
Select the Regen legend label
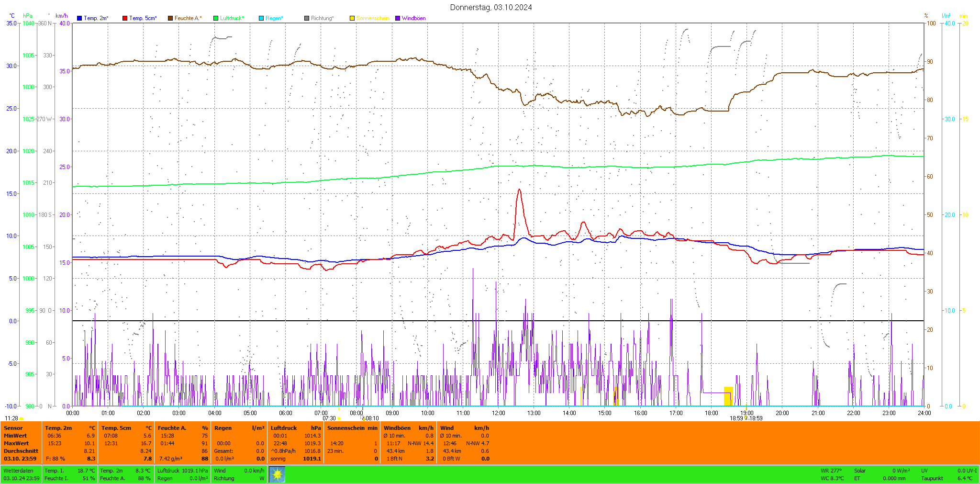(274, 18)
